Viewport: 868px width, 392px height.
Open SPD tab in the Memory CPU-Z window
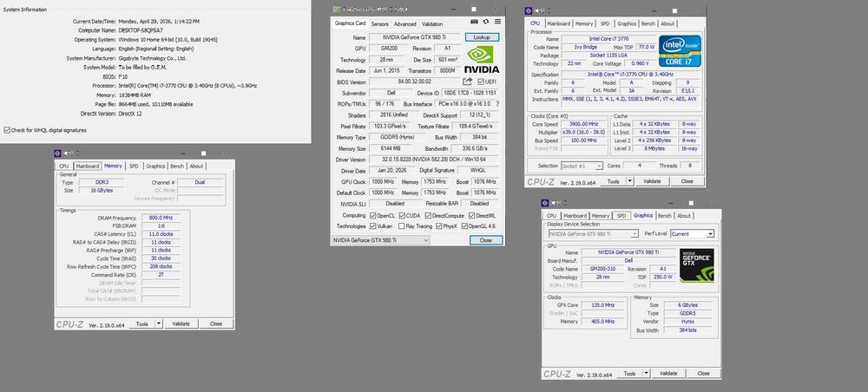(x=134, y=166)
